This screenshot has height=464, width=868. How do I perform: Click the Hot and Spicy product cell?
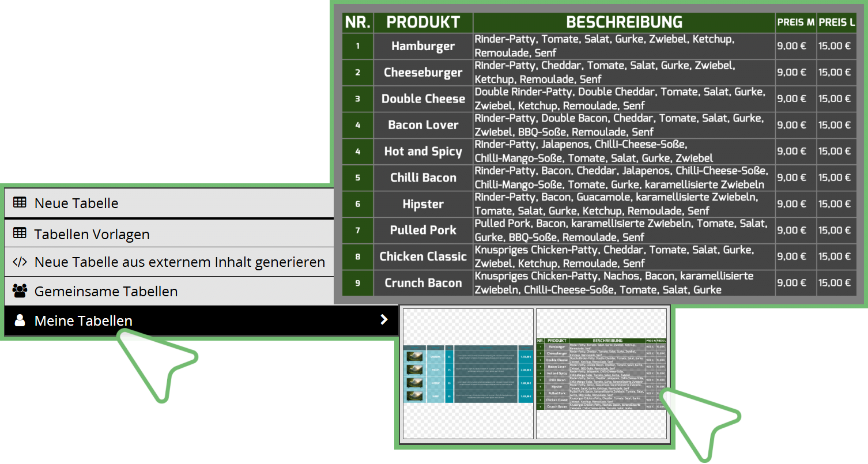click(x=424, y=152)
